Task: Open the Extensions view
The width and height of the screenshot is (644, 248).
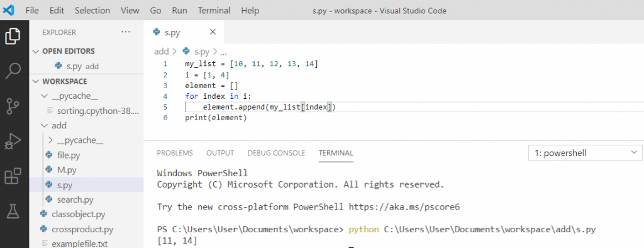Action: (13, 177)
